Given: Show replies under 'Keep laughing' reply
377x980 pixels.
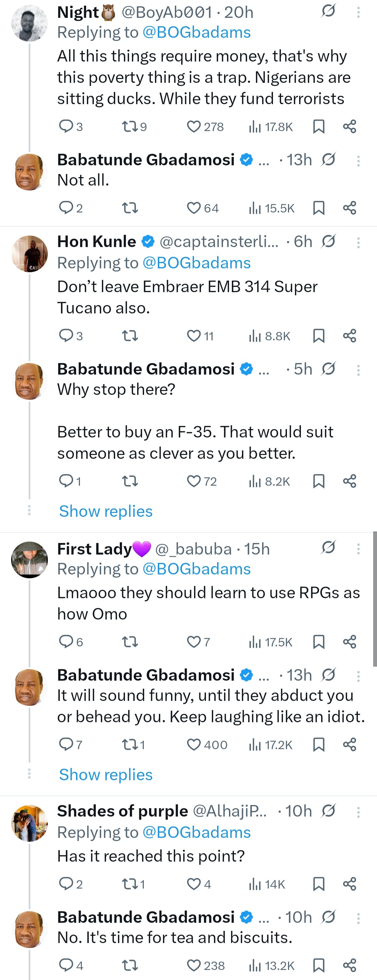Looking at the screenshot, I should (106, 775).
